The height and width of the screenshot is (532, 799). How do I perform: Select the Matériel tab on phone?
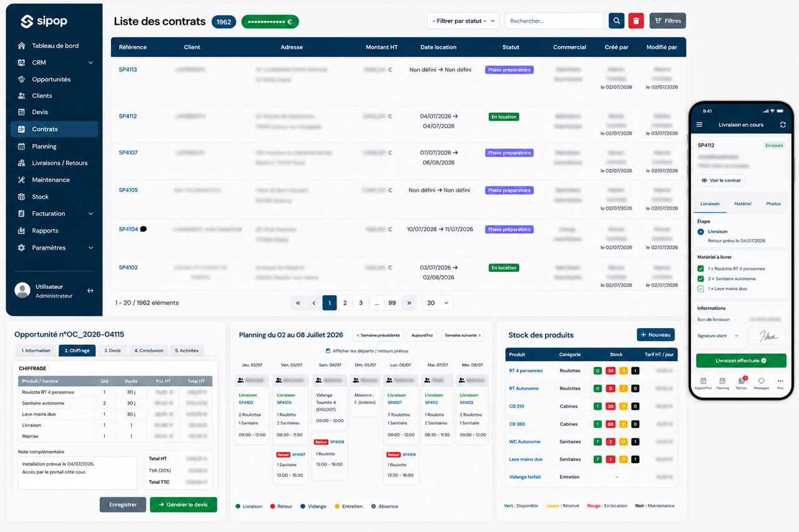[743, 204]
